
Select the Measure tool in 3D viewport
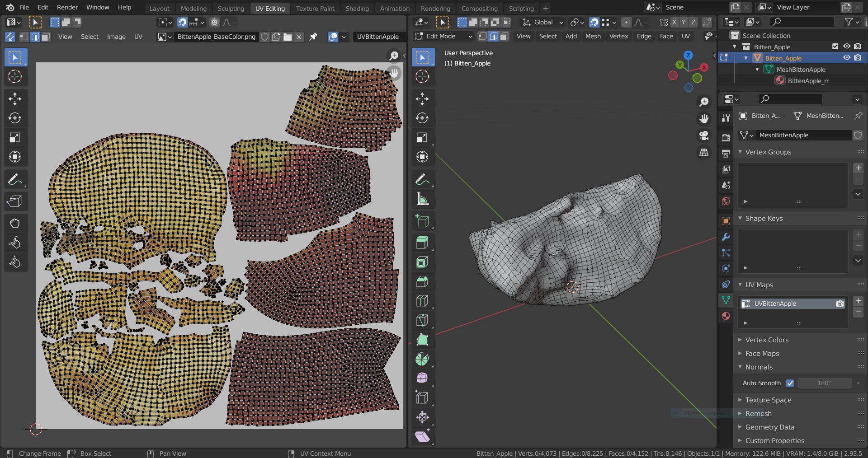422,199
